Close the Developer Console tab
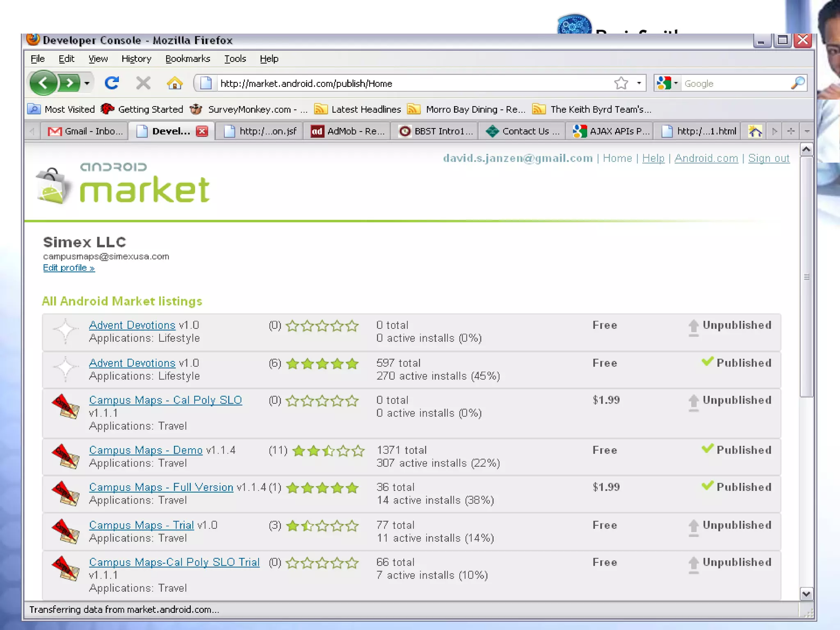The image size is (840, 630). pos(202,131)
